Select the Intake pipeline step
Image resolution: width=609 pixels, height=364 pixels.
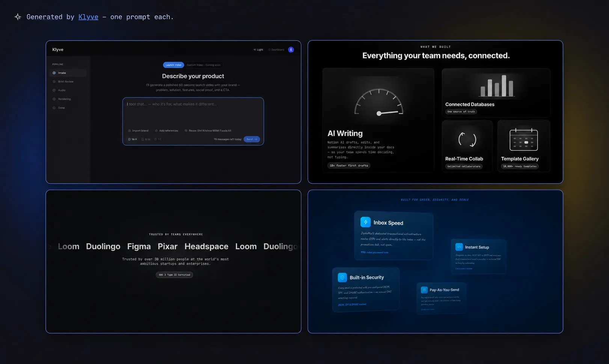point(68,73)
